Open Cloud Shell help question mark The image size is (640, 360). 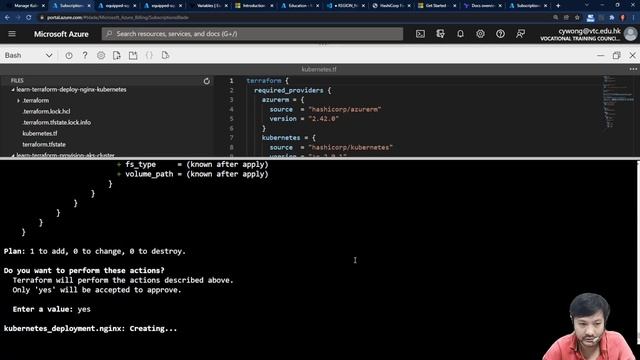click(85, 55)
